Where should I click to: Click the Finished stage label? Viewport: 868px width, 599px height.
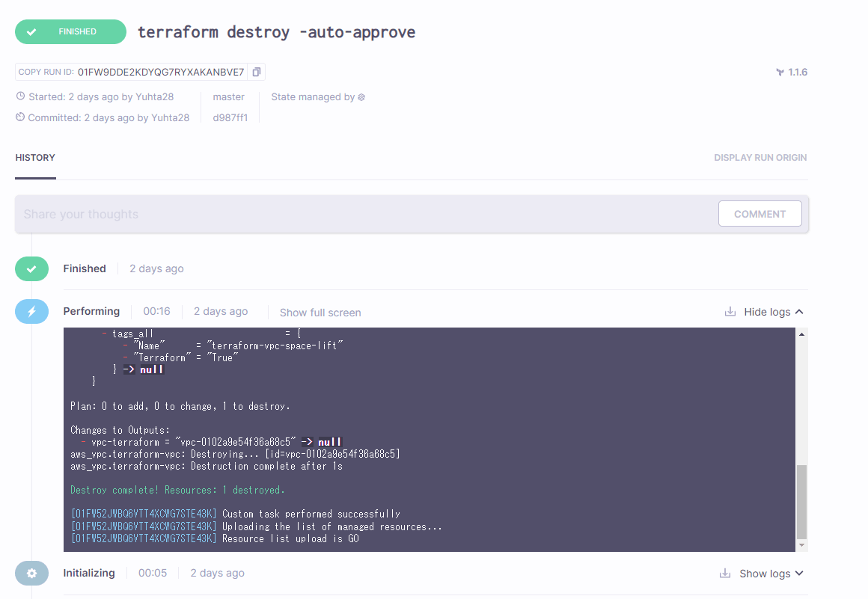(85, 268)
